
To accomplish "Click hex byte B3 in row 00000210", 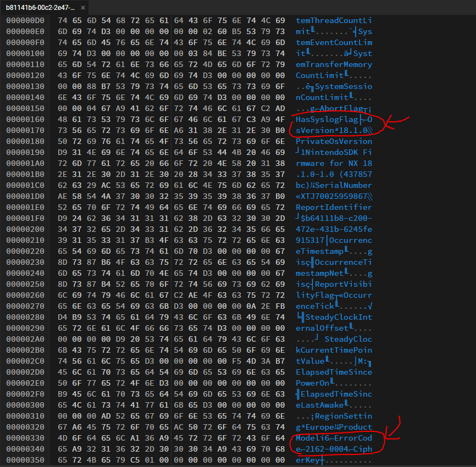I will coord(150,240).
